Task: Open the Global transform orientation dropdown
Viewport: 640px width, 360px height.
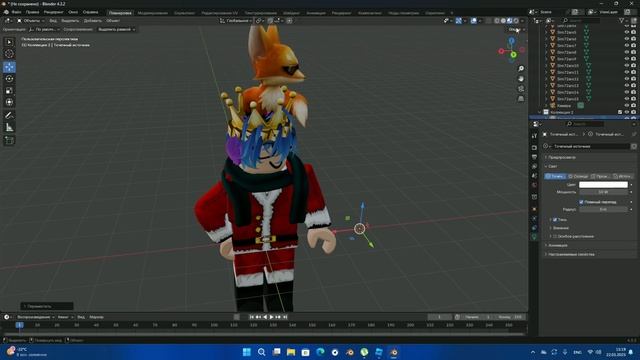Action: [236, 21]
